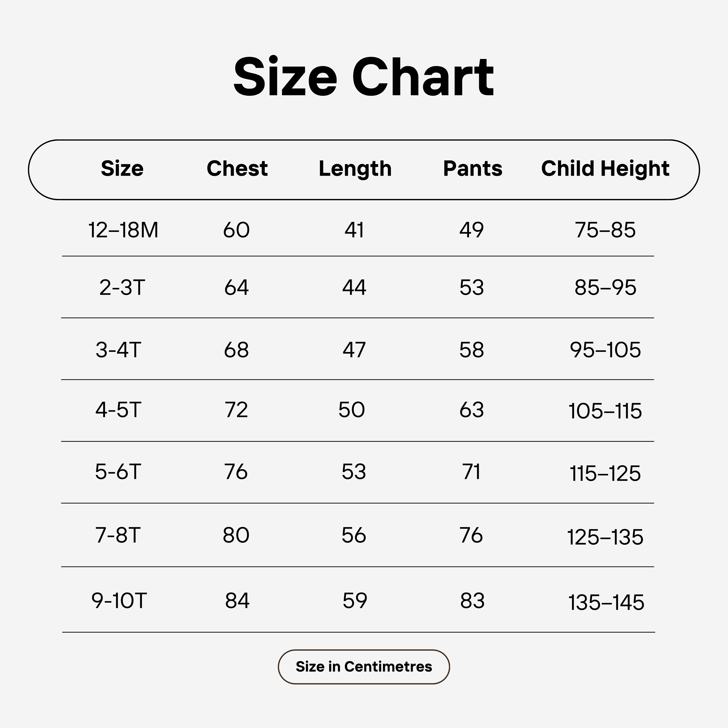Click the Child Height column header
Image resolution: width=728 pixels, height=728 pixels.
[605, 168]
